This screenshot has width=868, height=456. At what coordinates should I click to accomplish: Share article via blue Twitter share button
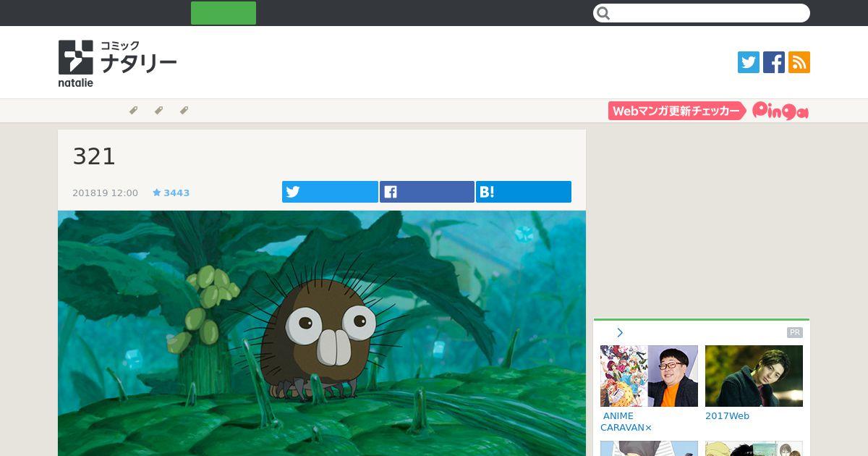pyautogui.click(x=330, y=192)
